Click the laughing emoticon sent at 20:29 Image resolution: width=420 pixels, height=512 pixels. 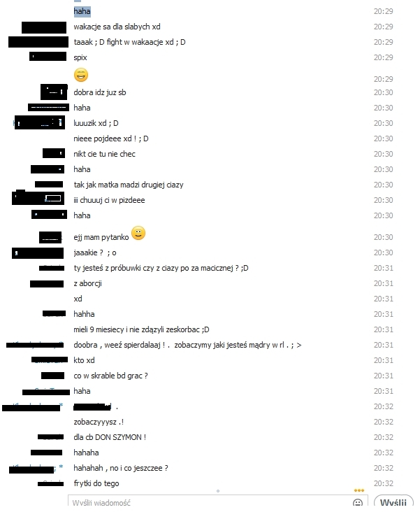click(81, 75)
